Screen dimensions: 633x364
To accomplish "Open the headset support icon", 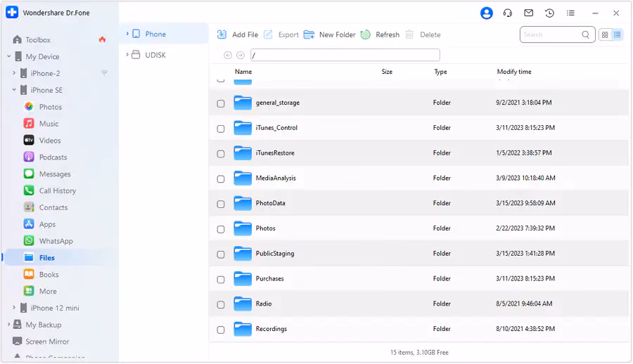I will click(x=507, y=13).
